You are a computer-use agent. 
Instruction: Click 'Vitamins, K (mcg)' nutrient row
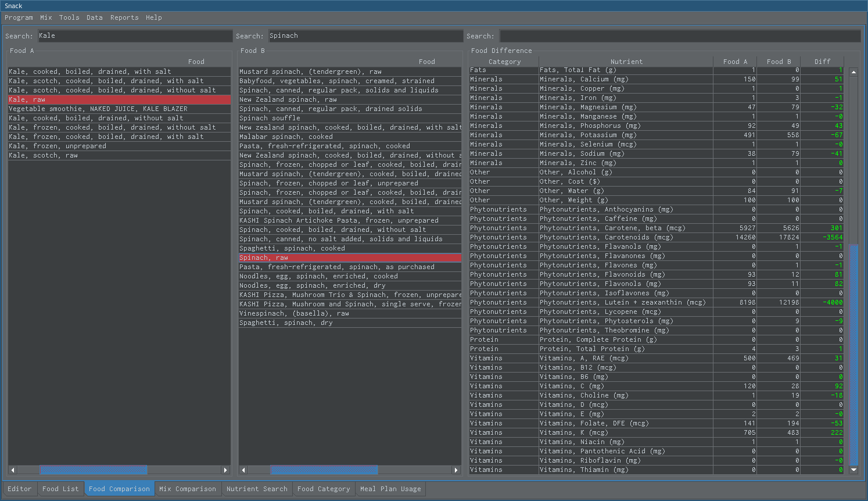(657, 433)
